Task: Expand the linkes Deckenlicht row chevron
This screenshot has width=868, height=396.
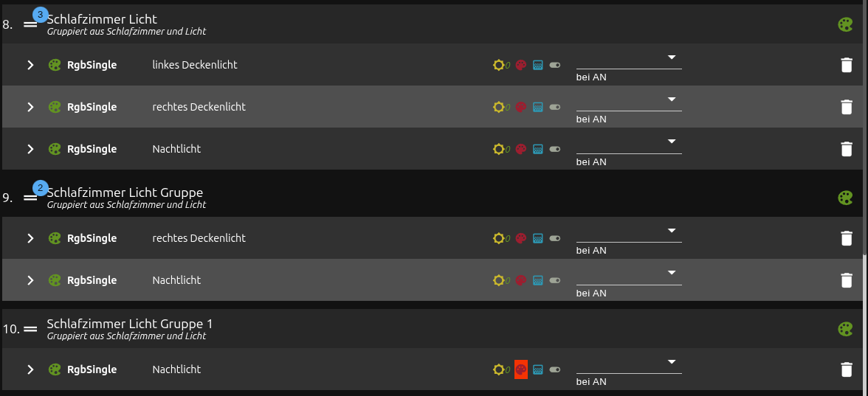Action: (x=30, y=65)
